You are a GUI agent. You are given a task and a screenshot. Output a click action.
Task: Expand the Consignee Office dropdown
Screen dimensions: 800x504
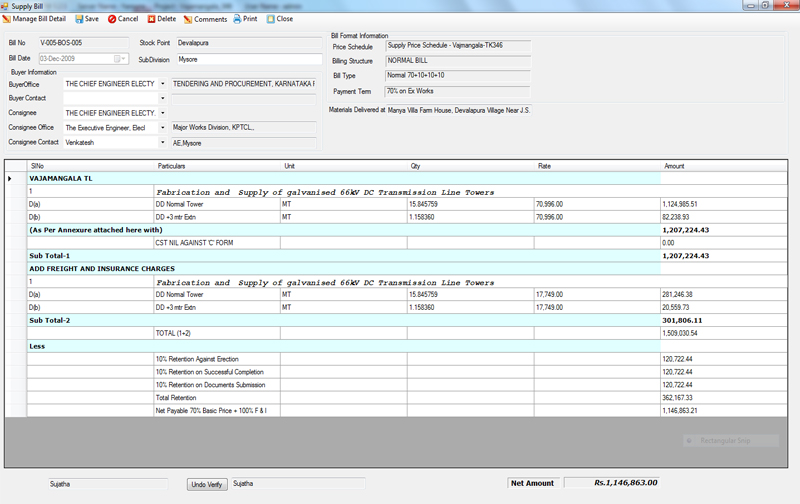click(x=162, y=128)
